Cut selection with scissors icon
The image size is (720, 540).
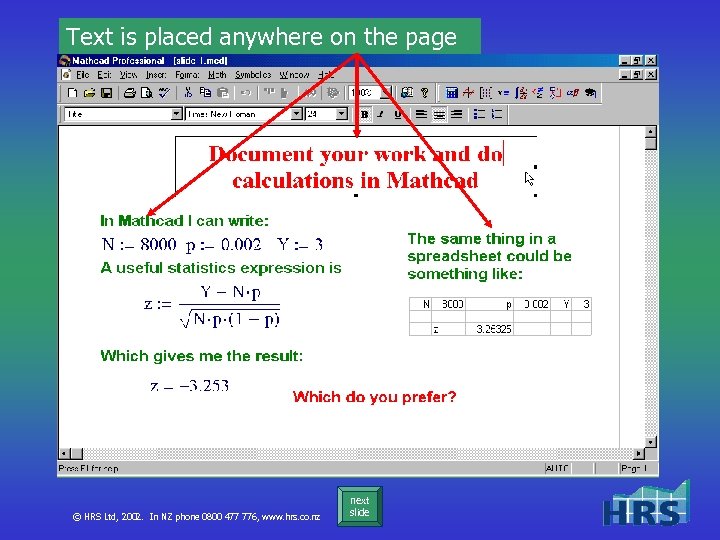point(188,93)
